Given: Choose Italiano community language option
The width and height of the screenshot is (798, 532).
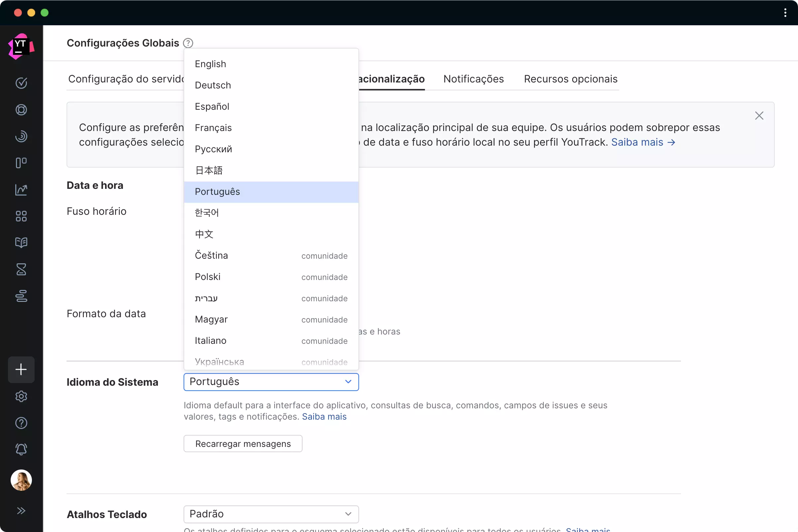Looking at the screenshot, I should (211, 340).
